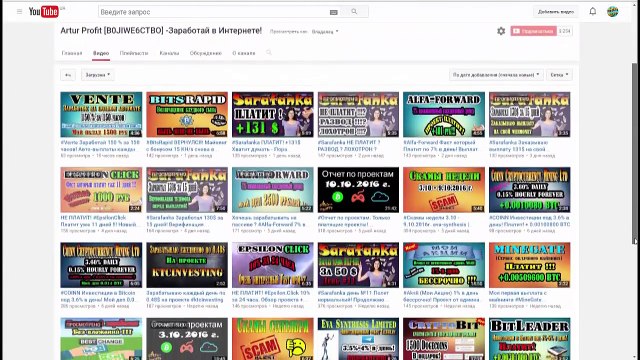This screenshot has height=360, width=640.
Task: Open the KTCINVESTING video thumbnail
Action: click(187, 265)
